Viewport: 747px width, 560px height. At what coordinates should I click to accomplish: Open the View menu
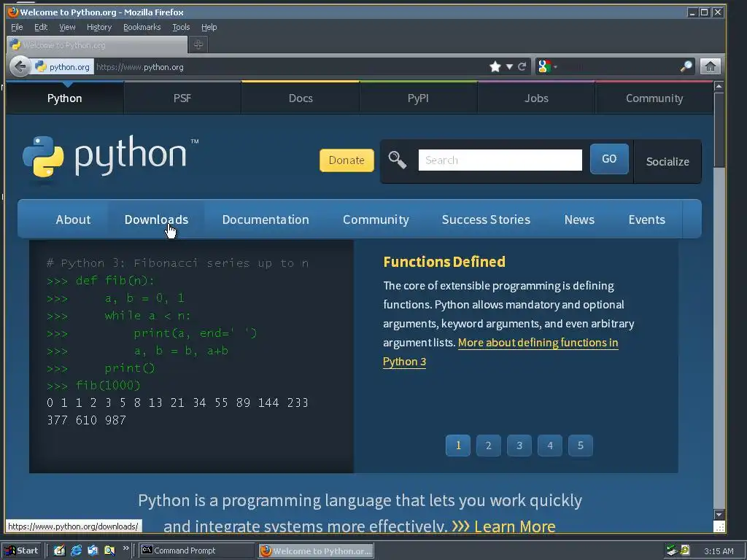[67, 27]
